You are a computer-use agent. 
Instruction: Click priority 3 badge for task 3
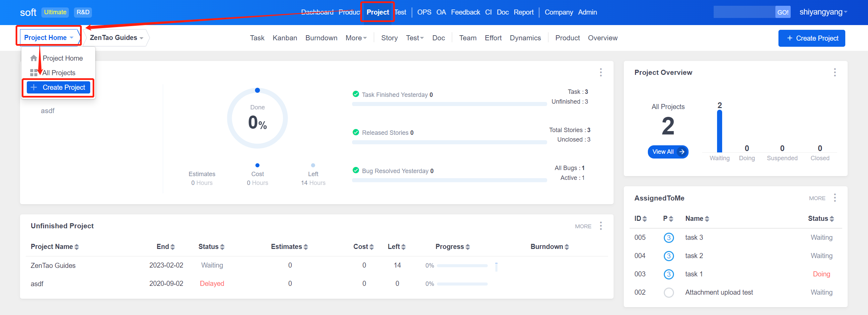(669, 238)
